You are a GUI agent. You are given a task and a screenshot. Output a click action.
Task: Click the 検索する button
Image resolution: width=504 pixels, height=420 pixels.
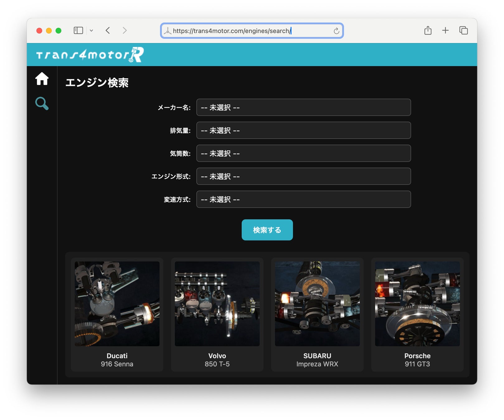267,230
